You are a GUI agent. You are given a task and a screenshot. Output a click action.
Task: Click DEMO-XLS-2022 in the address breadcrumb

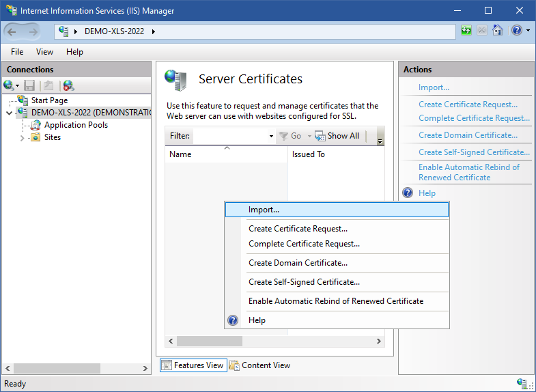[x=114, y=31]
